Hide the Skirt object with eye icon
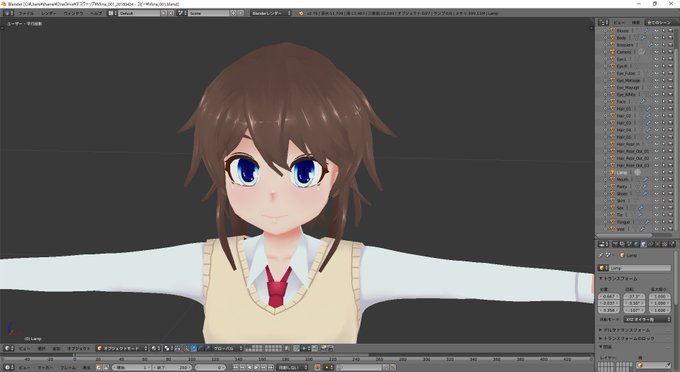680x372 pixels. tap(656, 201)
